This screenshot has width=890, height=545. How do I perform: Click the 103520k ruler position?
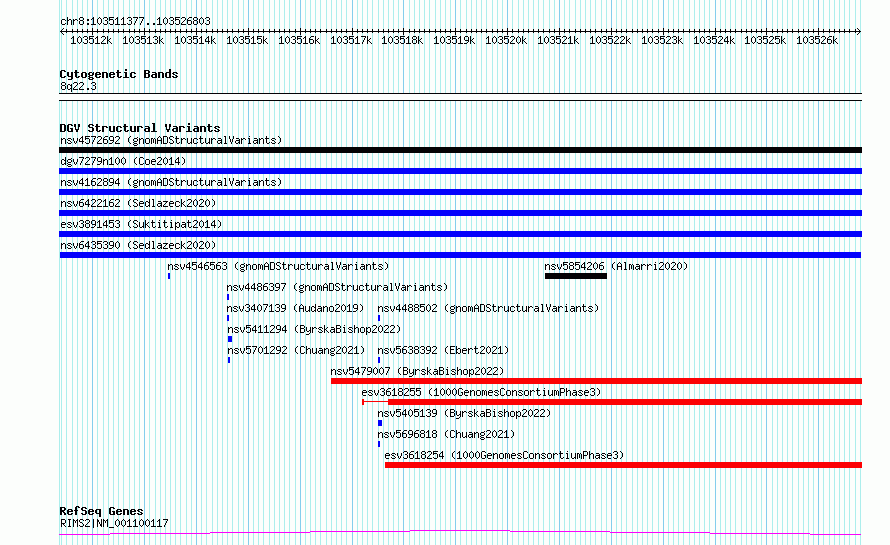506,40
